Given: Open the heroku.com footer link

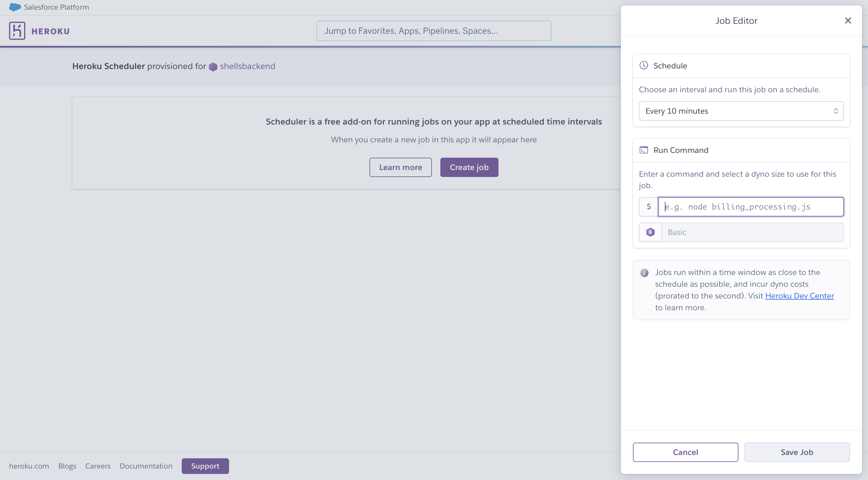Looking at the screenshot, I should [x=29, y=466].
